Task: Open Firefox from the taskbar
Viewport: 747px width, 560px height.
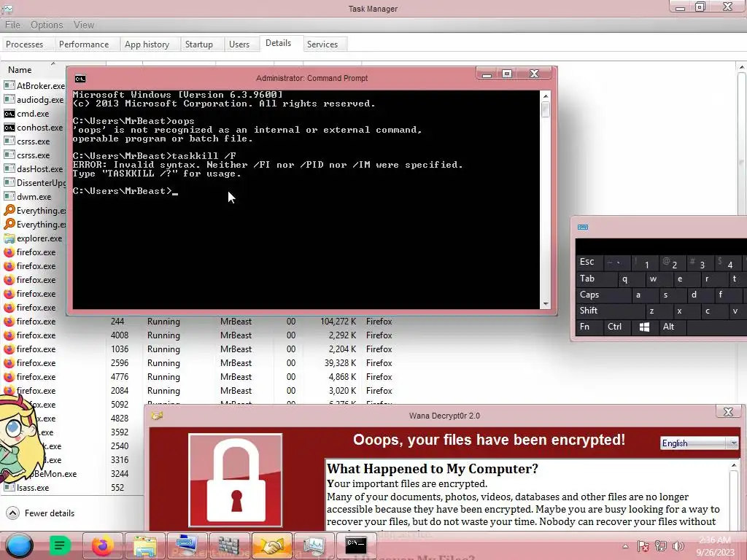Action: (102, 545)
